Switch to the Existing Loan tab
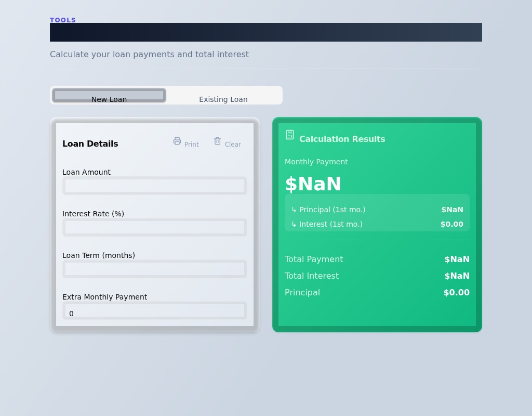 (223, 96)
